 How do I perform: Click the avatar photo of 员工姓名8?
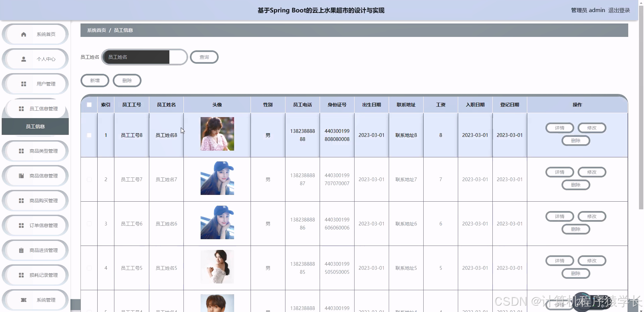(217, 134)
